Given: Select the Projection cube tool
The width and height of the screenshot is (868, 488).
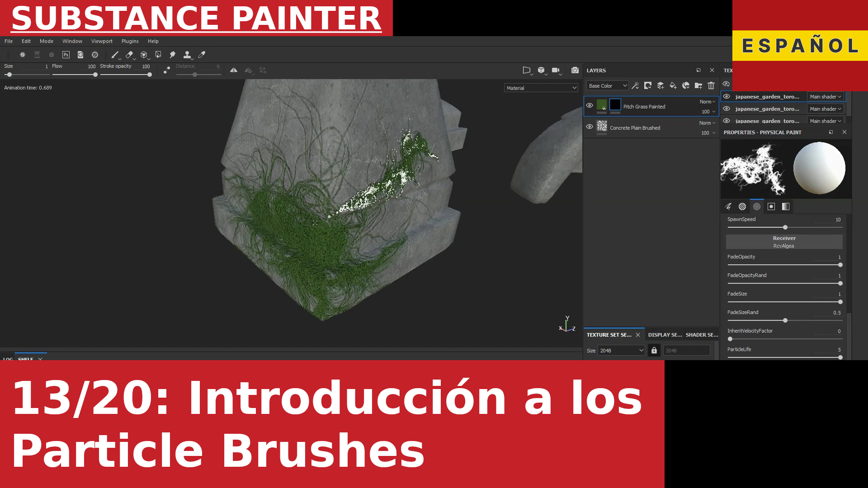Looking at the screenshot, I should [144, 55].
